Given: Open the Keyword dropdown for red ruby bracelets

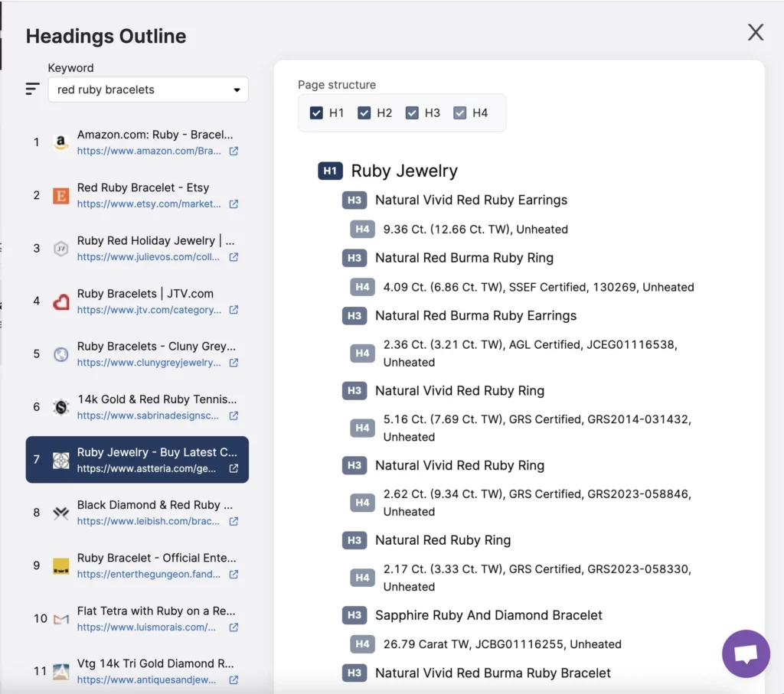Looking at the screenshot, I should coord(148,90).
